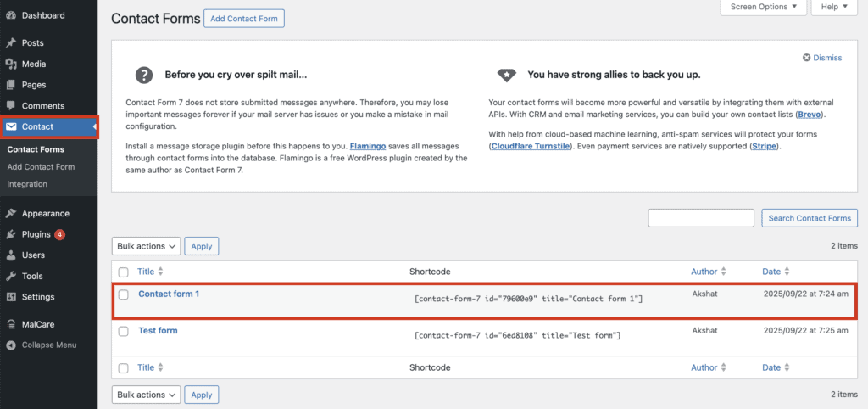Follow the Cloudflare Turnstile link
The height and width of the screenshot is (409, 868).
[x=530, y=147]
